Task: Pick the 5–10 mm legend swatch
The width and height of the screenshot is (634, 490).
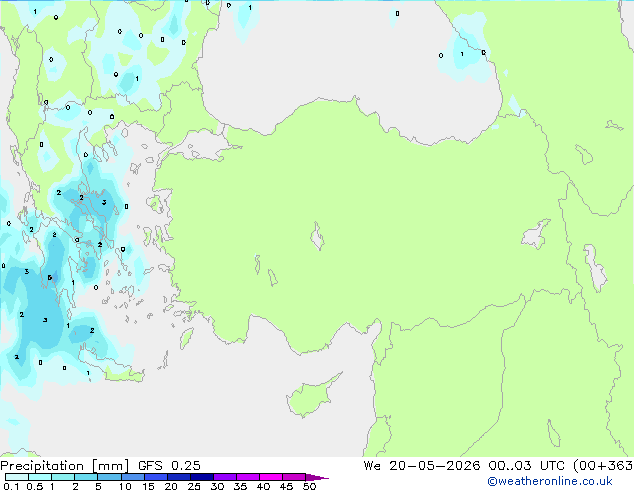Action: point(109,477)
